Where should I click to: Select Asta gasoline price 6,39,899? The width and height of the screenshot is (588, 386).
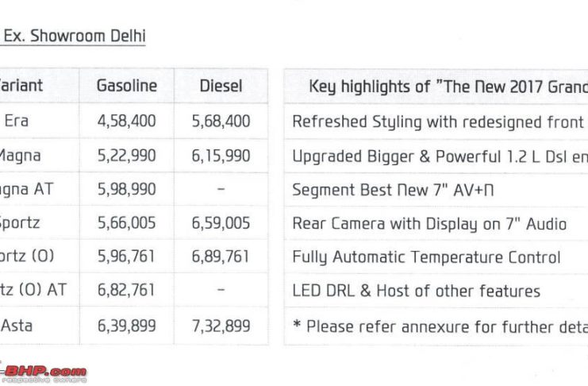tap(127, 326)
